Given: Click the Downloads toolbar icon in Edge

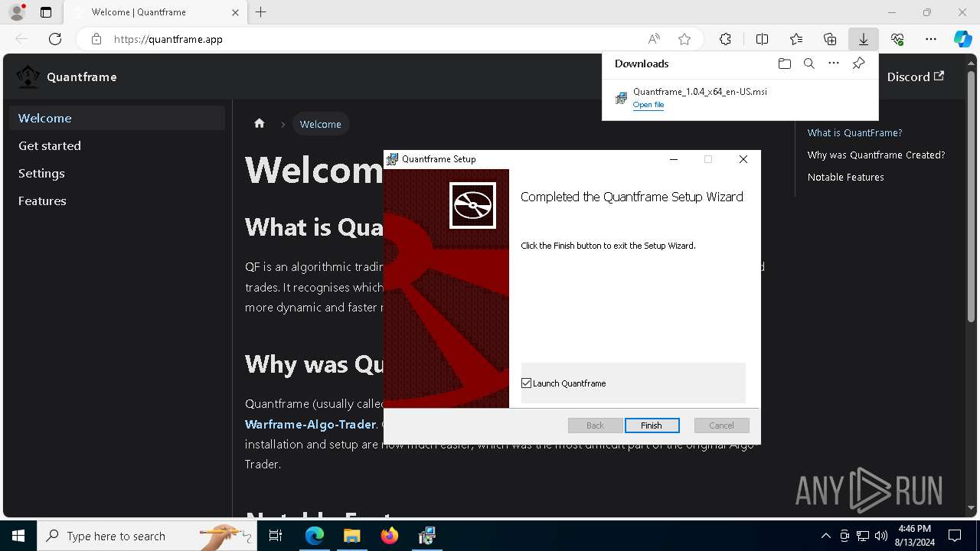Looking at the screenshot, I should pyautogui.click(x=863, y=39).
